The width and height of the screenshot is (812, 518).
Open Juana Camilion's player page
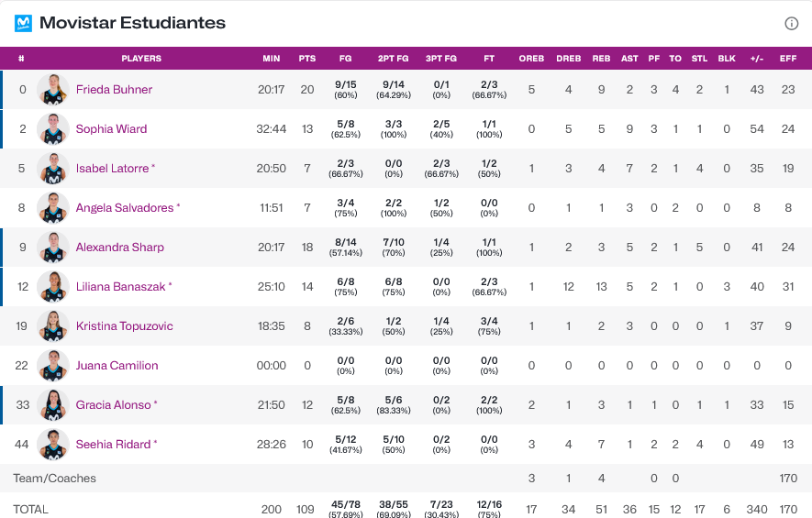[117, 366]
